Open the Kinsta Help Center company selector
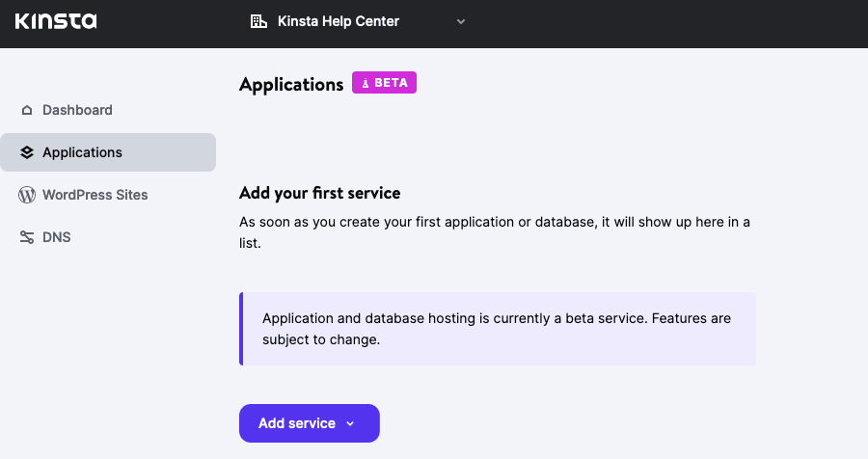Viewport: 868px width, 459px height. click(358, 21)
